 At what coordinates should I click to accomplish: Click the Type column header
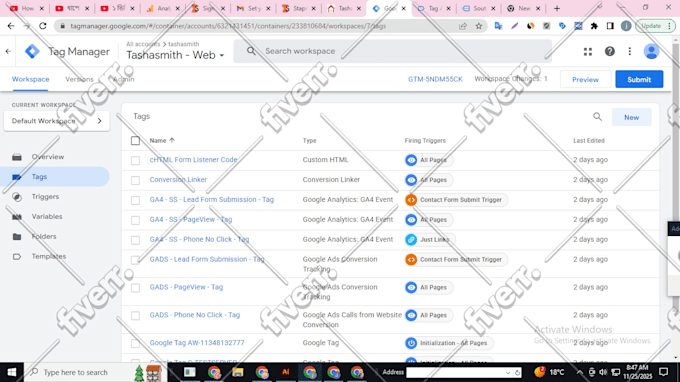(309, 140)
